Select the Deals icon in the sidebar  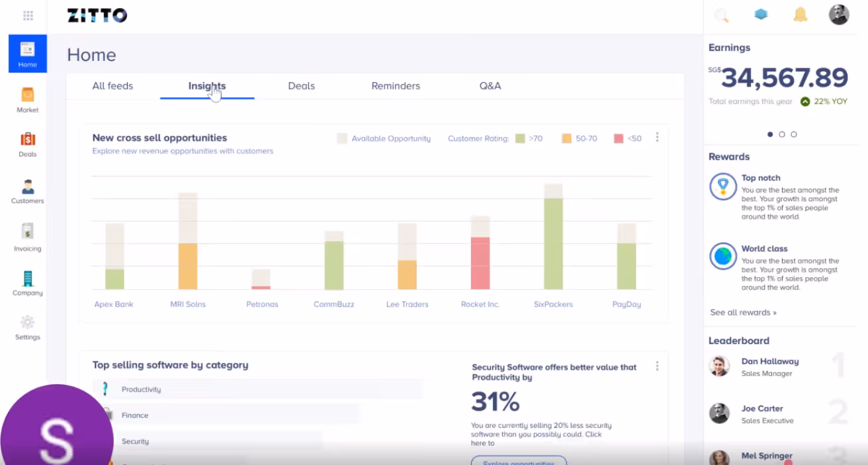(x=27, y=144)
